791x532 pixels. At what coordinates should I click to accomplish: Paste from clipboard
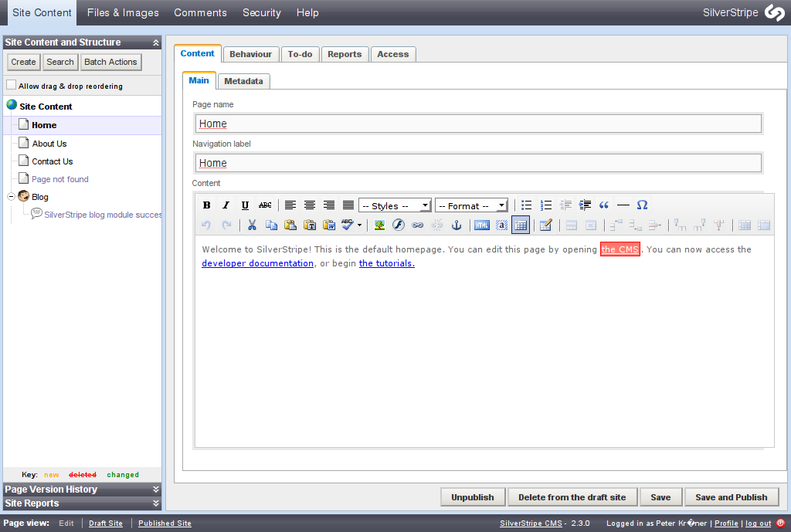click(x=290, y=225)
